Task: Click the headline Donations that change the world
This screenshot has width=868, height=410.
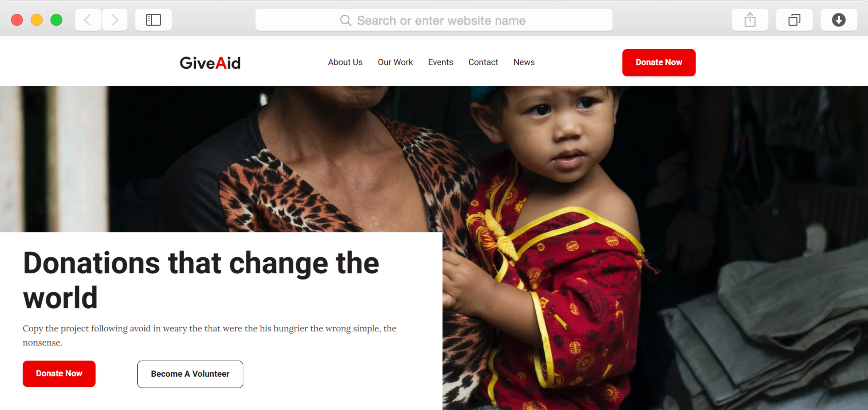Action: [201, 280]
